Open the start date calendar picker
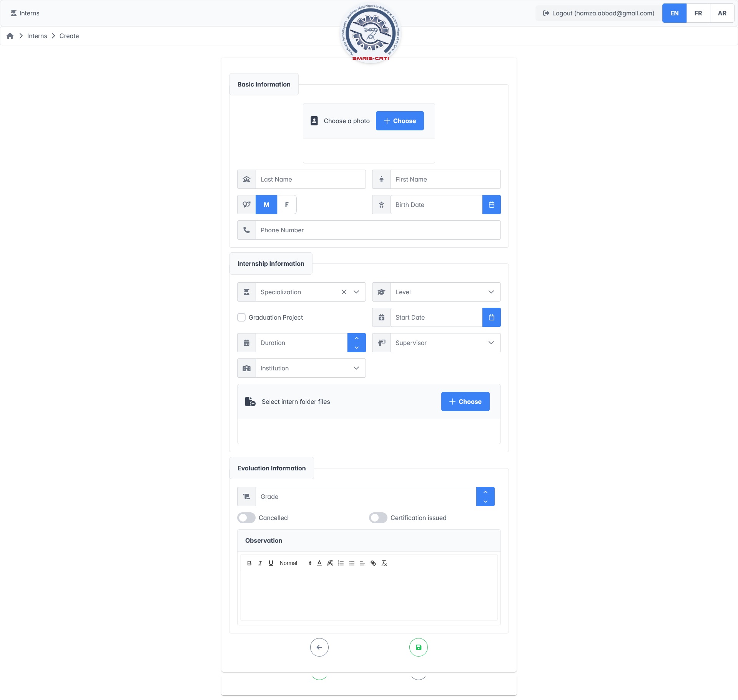 point(491,317)
